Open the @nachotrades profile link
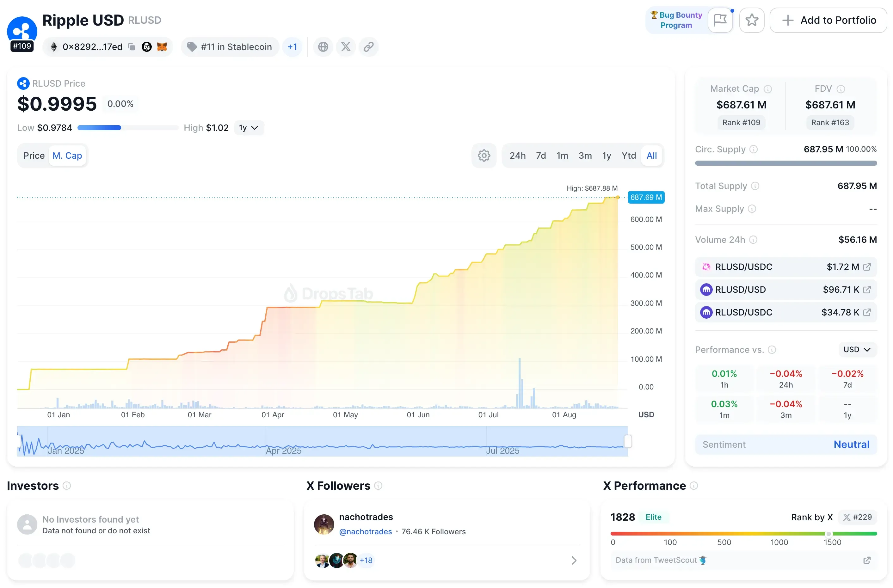The image size is (893, 588). [x=366, y=531]
